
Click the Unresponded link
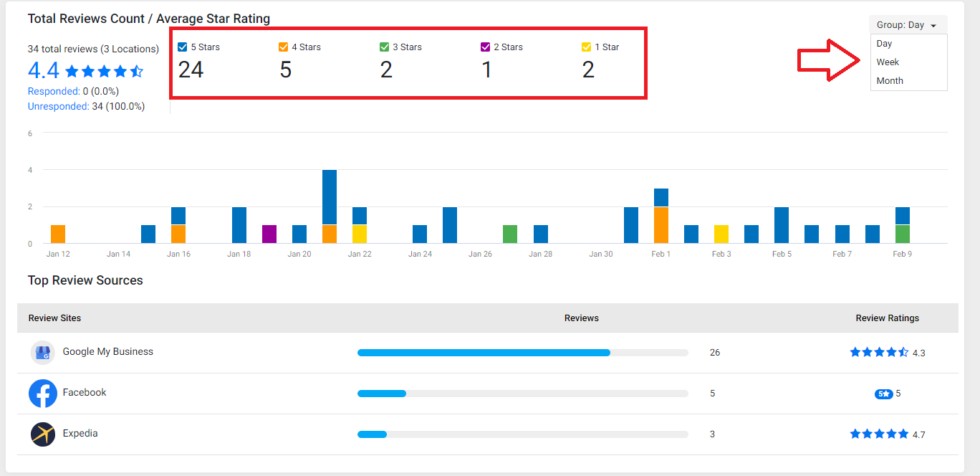coord(59,107)
